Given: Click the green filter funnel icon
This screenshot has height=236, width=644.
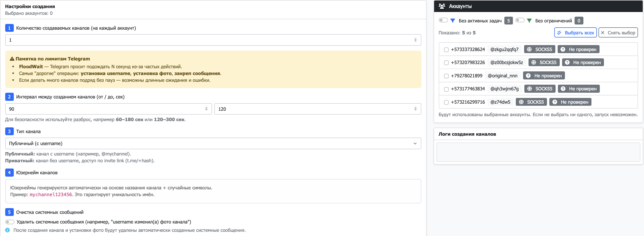Looking at the screenshot, I should pyautogui.click(x=529, y=21).
